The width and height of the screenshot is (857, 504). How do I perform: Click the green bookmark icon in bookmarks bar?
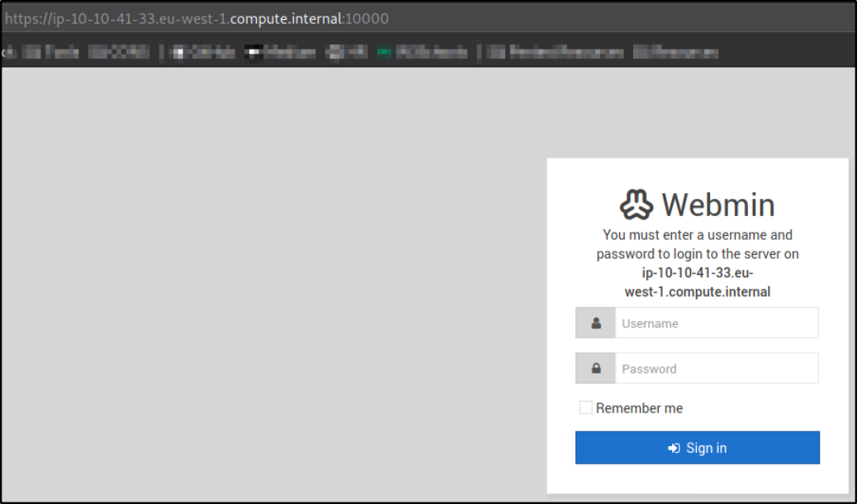[384, 53]
